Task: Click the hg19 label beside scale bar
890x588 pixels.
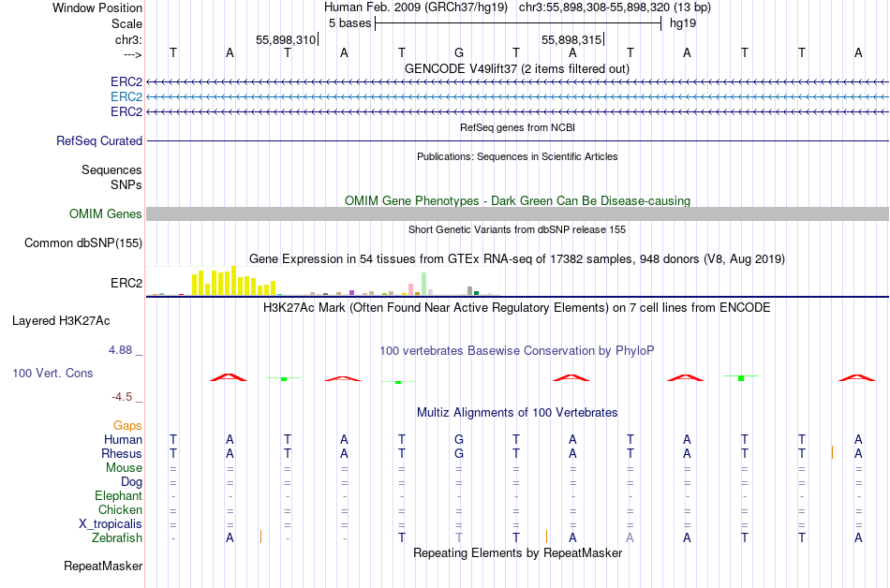Action: (683, 23)
